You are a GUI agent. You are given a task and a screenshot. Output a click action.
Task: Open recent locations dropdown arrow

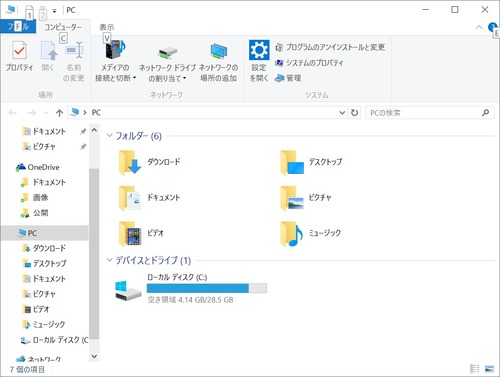[x=46, y=113]
